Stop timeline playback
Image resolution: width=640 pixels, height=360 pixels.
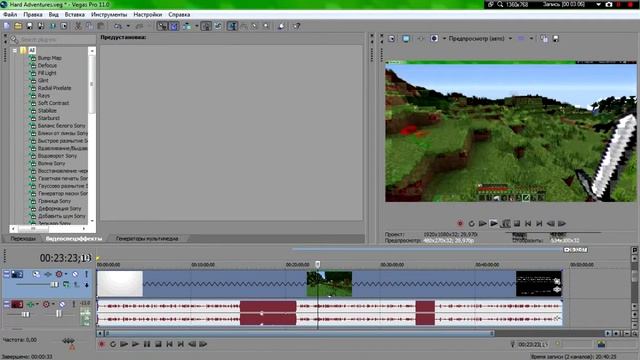coord(158,344)
